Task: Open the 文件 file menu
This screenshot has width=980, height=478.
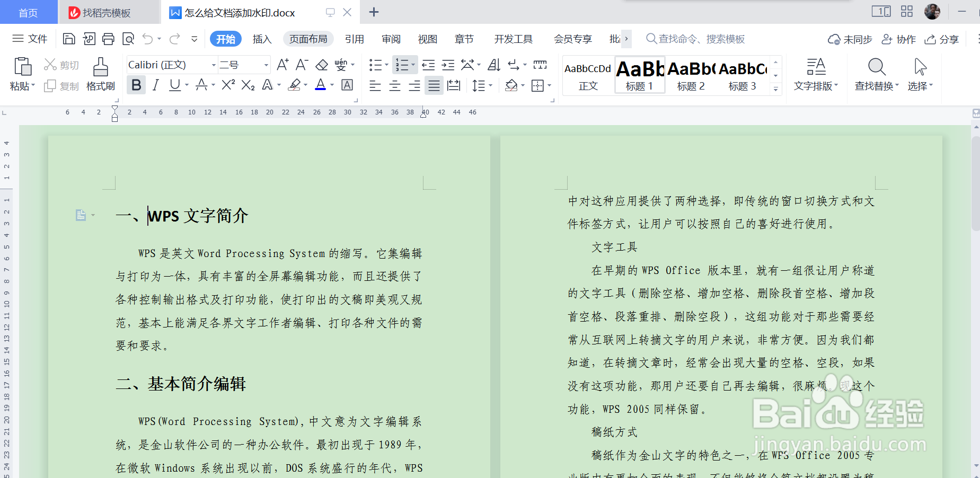Action: click(x=30, y=39)
